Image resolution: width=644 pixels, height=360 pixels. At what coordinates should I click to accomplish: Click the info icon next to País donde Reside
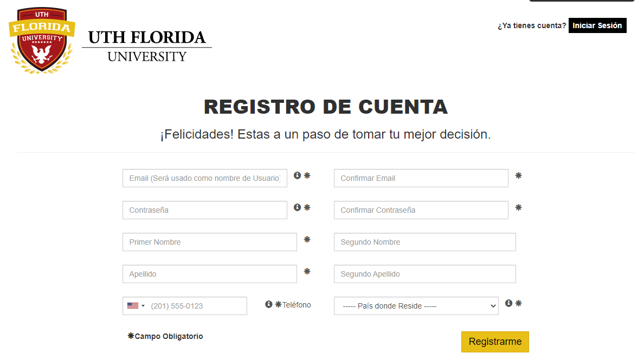[x=508, y=304]
